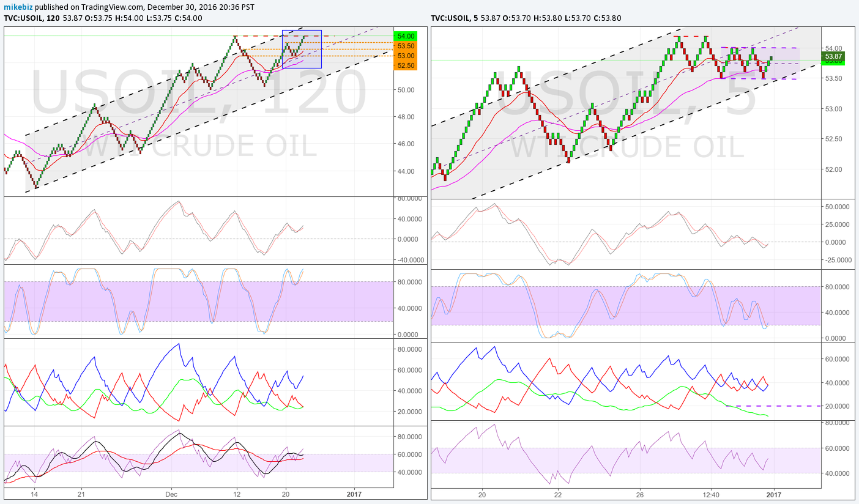Click the 46.00 price axis value

[x=406, y=144]
